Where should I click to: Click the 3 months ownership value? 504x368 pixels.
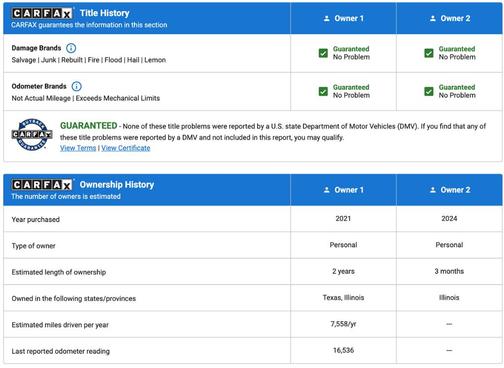coord(449,271)
